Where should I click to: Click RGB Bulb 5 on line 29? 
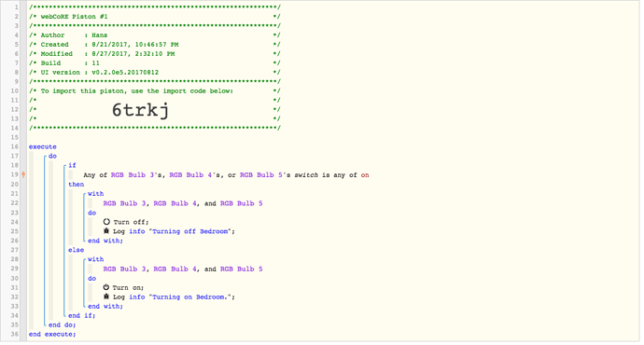[x=242, y=269]
